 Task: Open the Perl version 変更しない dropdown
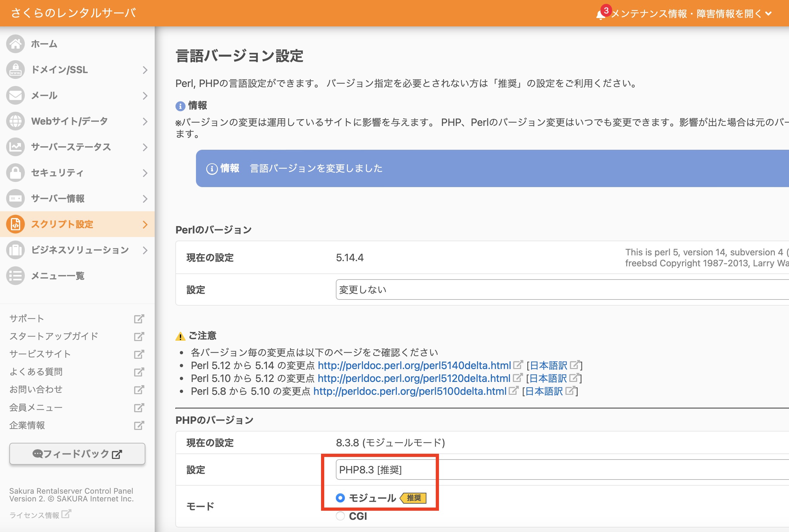562,290
